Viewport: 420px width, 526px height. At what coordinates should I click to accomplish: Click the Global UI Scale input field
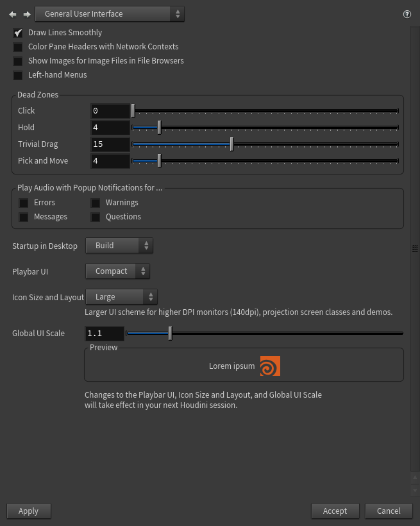[x=104, y=334]
